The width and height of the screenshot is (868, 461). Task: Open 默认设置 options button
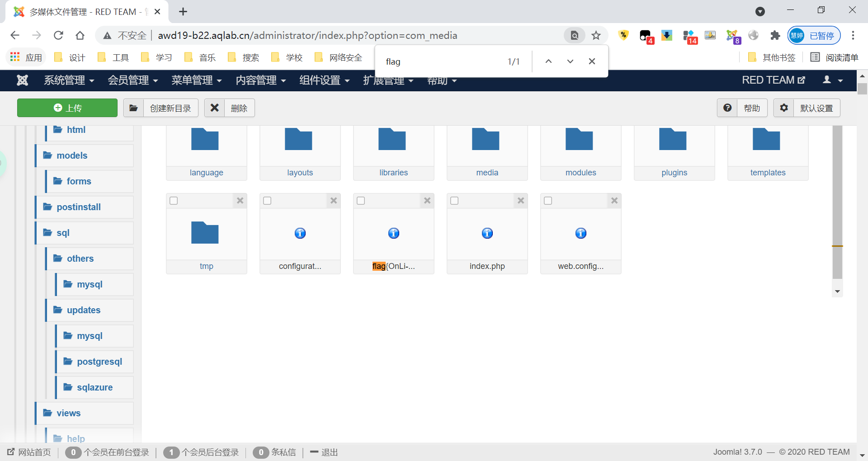(x=807, y=108)
